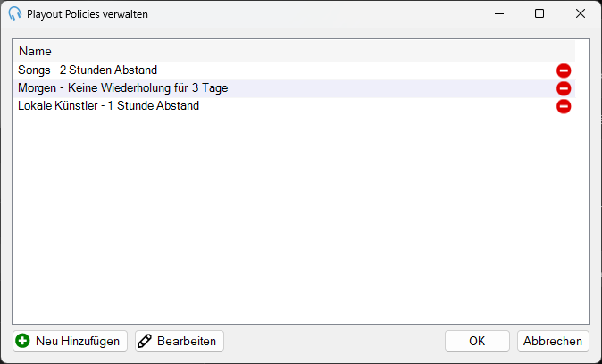Minimize the Playout Policies window

tap(499, 13)
